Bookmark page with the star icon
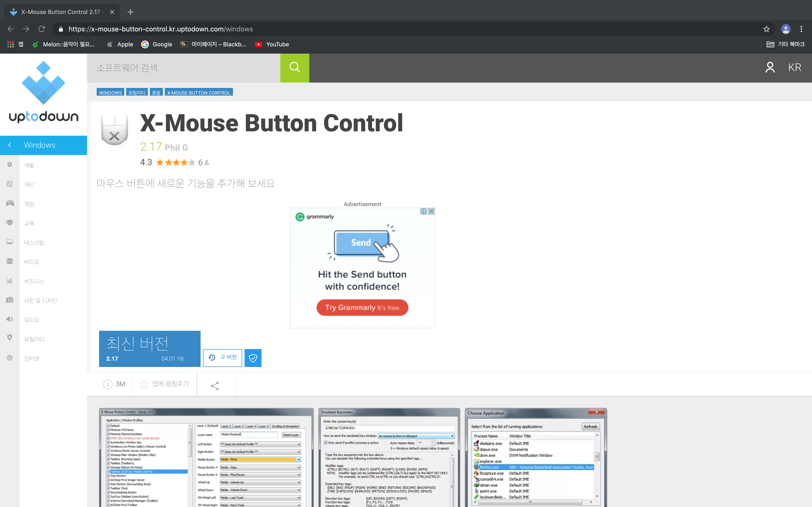The height and width of the screenshot is (507, 812). point(766,29)
